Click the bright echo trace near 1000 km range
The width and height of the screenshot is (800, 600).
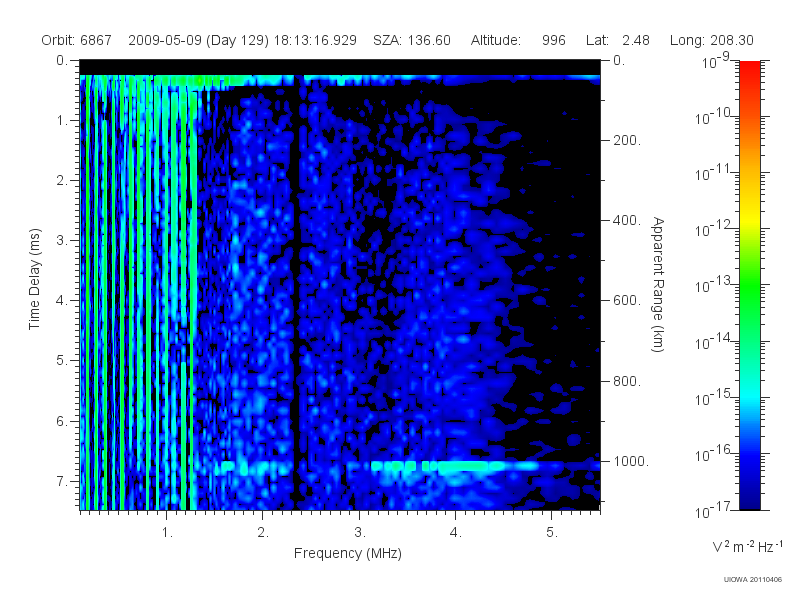pyautogui.click(x=454, y=466)
